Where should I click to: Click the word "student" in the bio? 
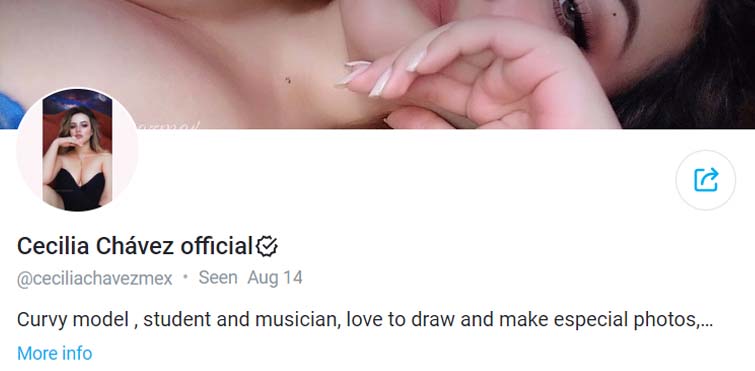pos(178,320)
